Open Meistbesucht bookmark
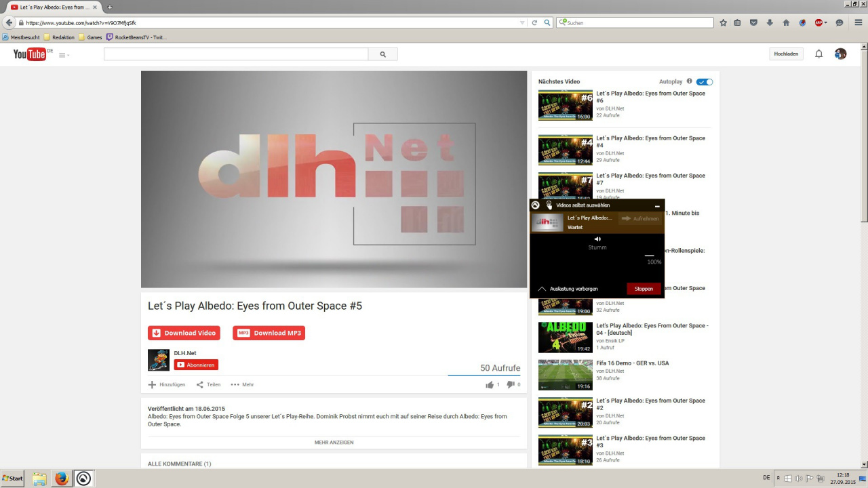The image size is (868, 488). click(x=21, y=37)
